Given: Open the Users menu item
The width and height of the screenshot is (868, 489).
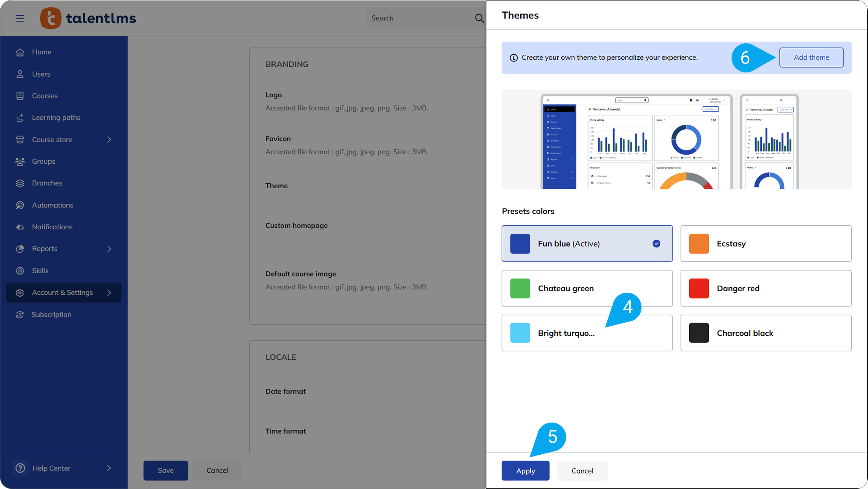Looking at the screenshot, I should pyautogui.click(x=41, y=74).
